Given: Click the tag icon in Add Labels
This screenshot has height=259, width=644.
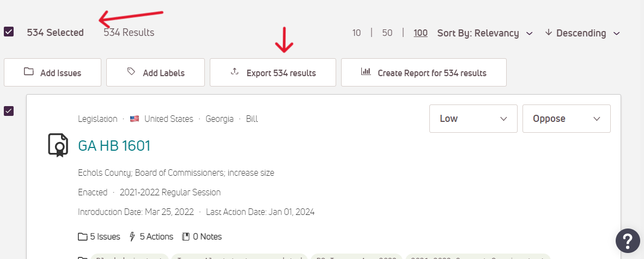Looking at the screenshot, I should coord(131,72).
